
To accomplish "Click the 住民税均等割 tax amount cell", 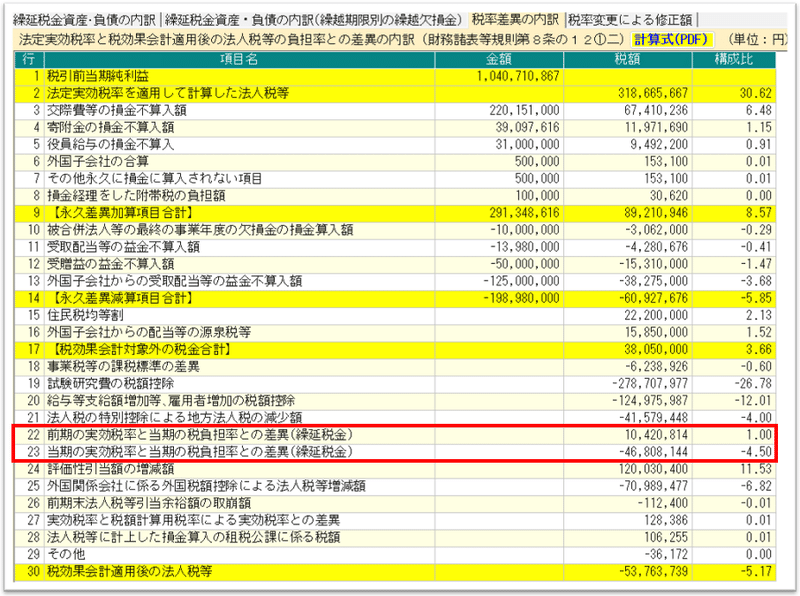I will [628, 315].
